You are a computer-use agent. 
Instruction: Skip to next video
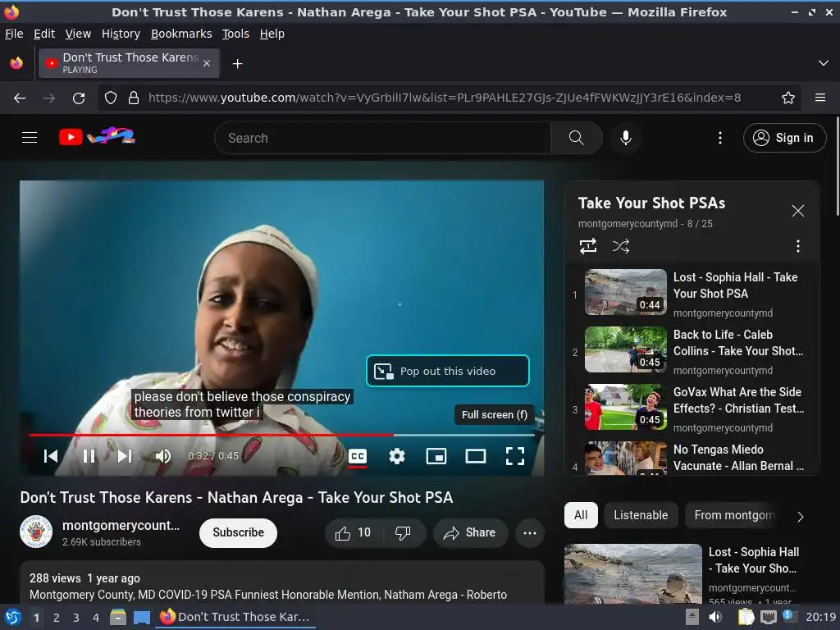125,456
